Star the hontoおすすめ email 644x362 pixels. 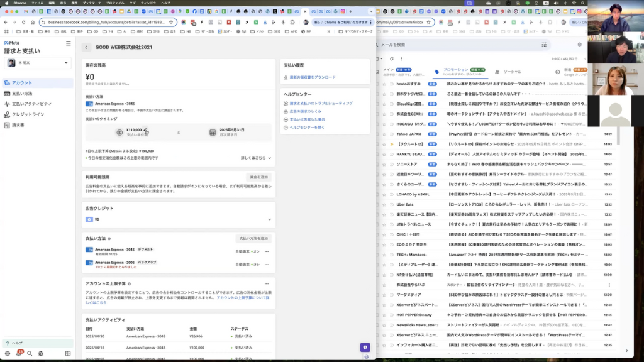(384, 84)
